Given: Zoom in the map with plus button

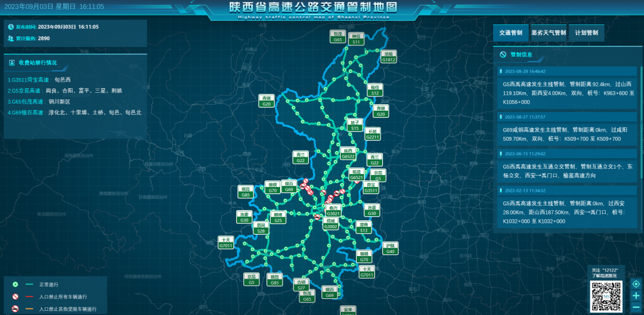Looking at the screenshot, I should click(x=636, y=295).
